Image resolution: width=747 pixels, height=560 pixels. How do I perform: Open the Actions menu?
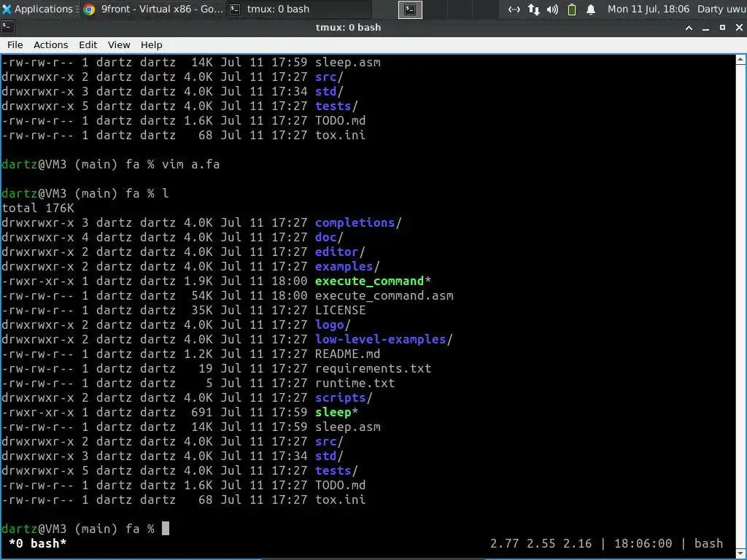[50, 44]
